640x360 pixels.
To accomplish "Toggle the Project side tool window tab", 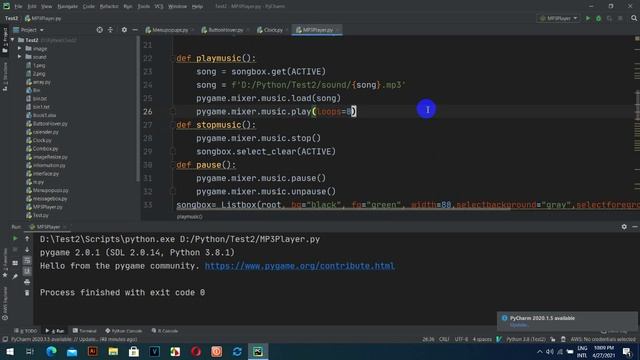I will (x=5, y=40).
